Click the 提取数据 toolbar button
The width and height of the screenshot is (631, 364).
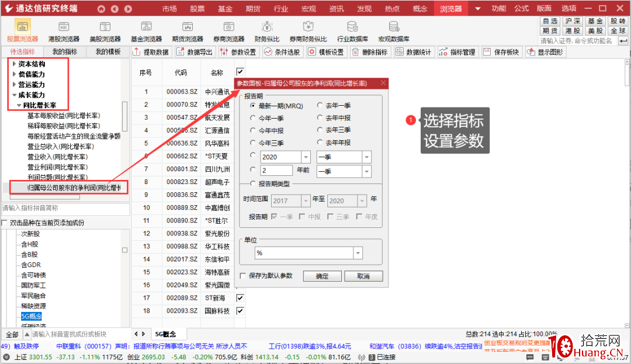coord(151,52)
